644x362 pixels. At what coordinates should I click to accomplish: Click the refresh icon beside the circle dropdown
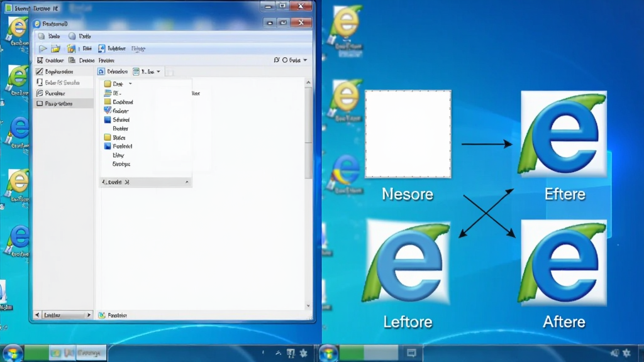277,60
